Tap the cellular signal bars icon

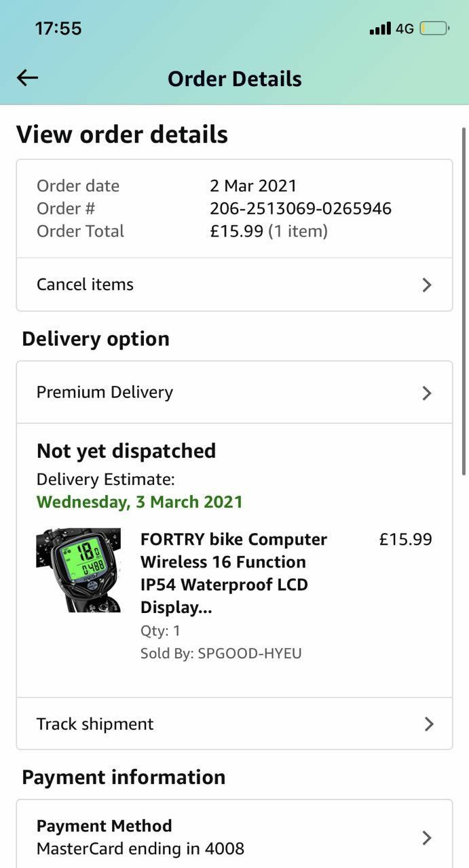380,28
